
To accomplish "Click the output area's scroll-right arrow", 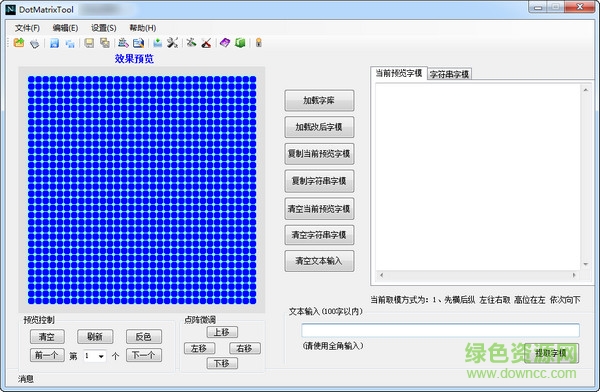I will pos(574,275).
